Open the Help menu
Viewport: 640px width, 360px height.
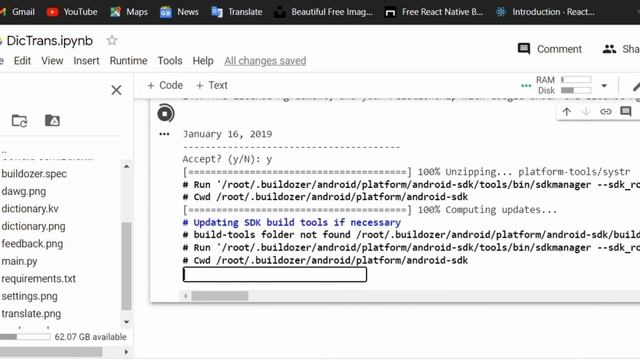[x=203, y=61]
